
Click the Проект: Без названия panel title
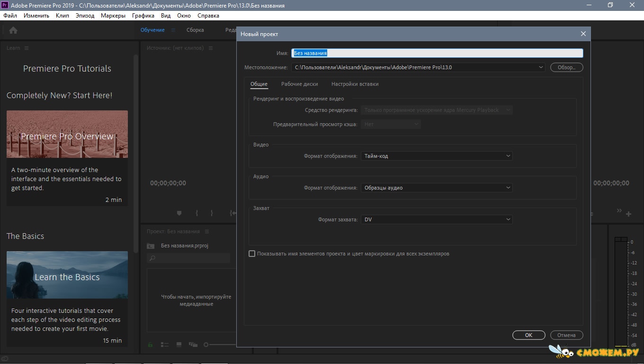pos(173,231)
